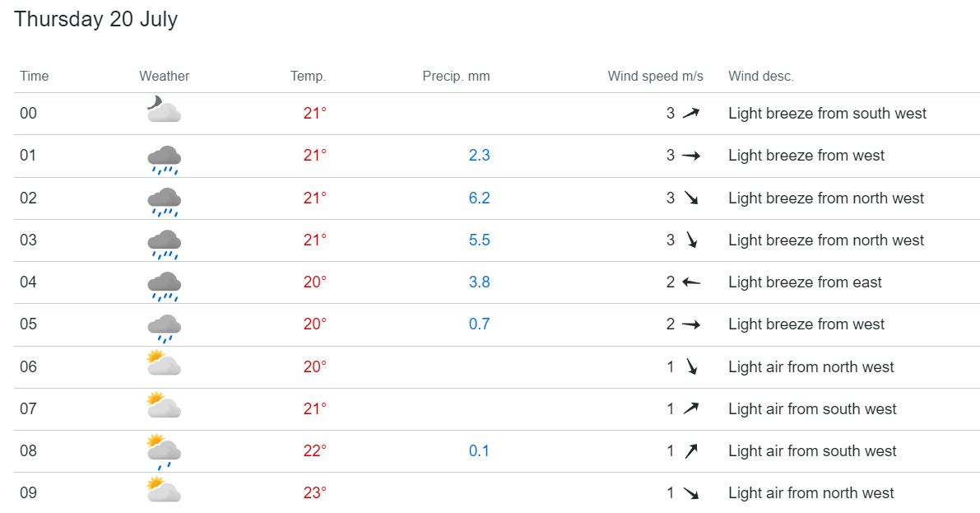Viewport: 980px width, 513px height.
Task: Click the Wind speed m/s header
Action: click(x=656, y=77)
